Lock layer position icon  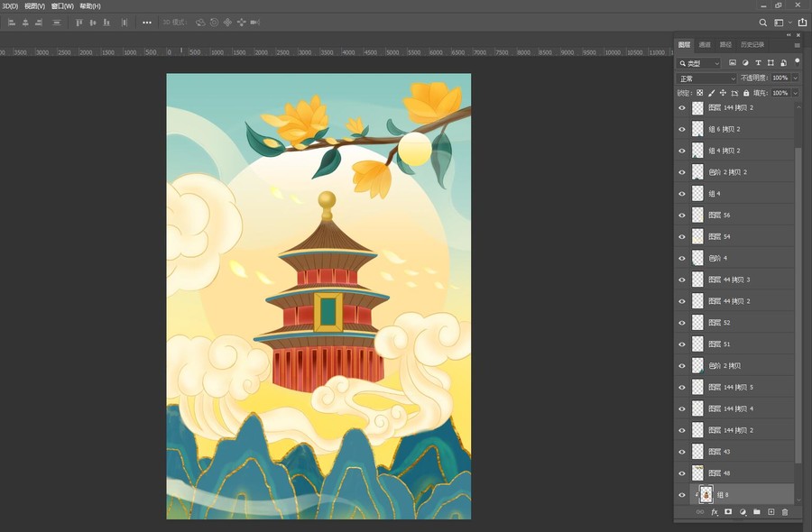pos(723,93)
